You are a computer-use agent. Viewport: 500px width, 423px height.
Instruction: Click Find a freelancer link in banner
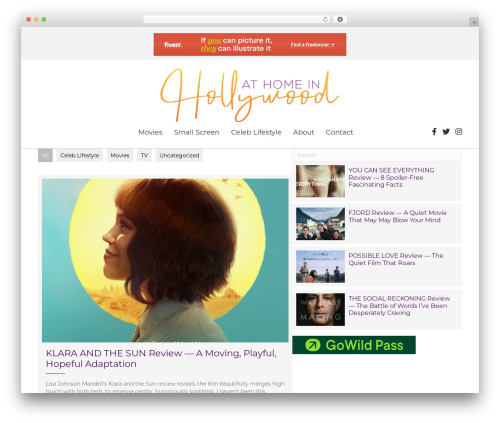click(x=312, y=45)
